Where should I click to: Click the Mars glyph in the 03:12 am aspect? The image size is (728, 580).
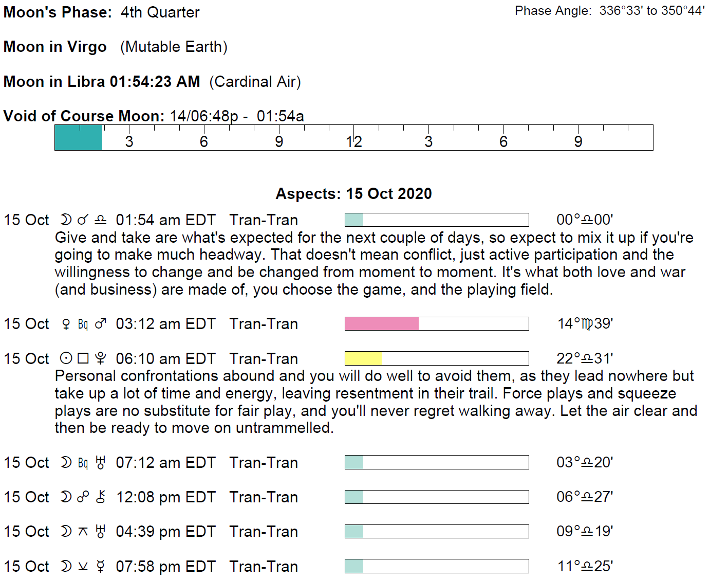click(x=101, y=324)
